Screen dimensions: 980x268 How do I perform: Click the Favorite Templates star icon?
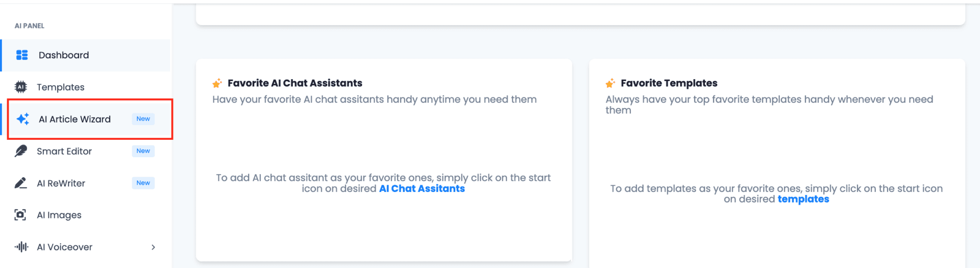point(610,83)
